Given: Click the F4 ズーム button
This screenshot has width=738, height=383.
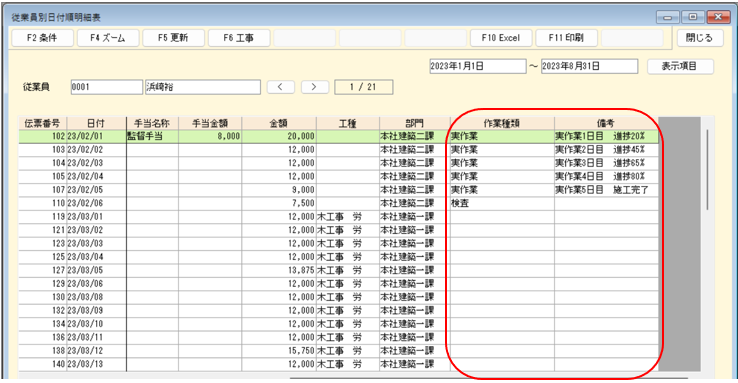Looking at the screenshot, I should pyautogui.click(x=108, y=38).
